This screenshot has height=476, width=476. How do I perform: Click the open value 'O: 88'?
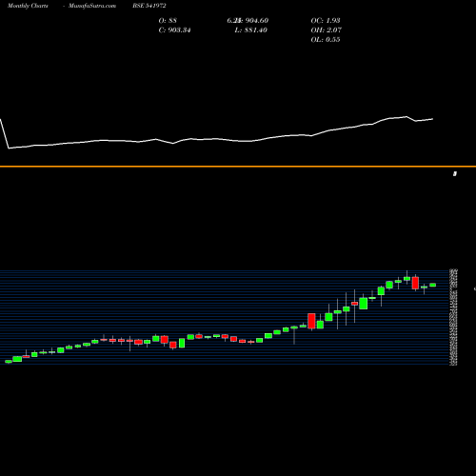[168, 21]
